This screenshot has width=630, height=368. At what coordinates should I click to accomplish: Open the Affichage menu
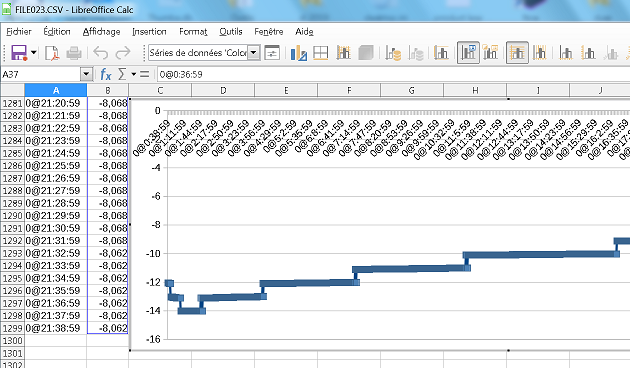click(101, 31)
